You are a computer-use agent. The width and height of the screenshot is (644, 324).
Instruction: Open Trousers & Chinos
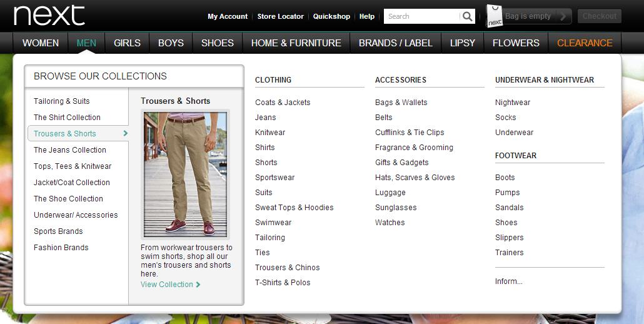coord(287,267)
